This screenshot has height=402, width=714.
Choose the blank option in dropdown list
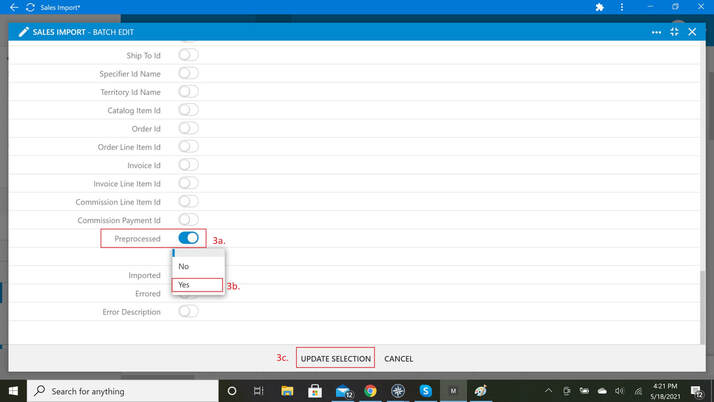(198, 253)
